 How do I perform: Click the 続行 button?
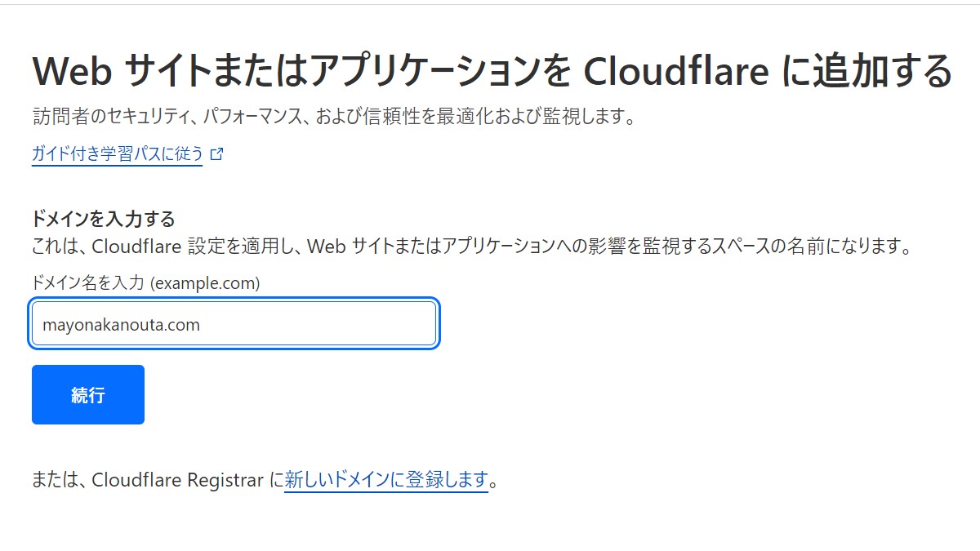point(88,395)
